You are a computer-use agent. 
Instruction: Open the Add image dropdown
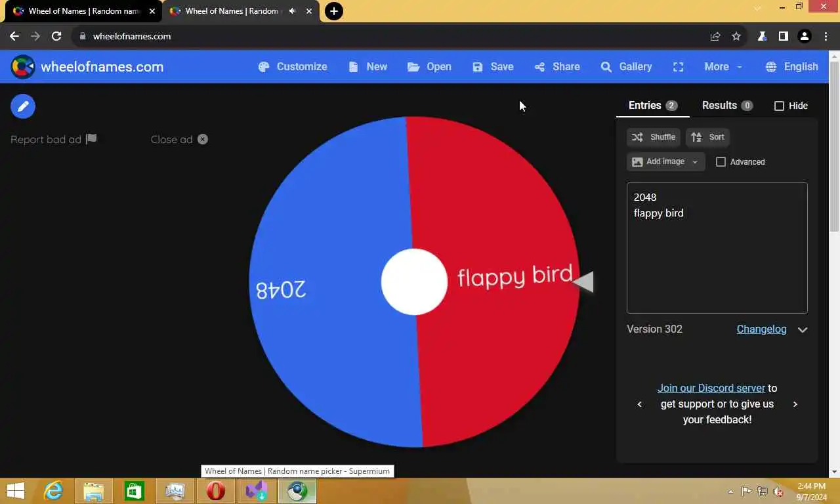pos(665,162)
